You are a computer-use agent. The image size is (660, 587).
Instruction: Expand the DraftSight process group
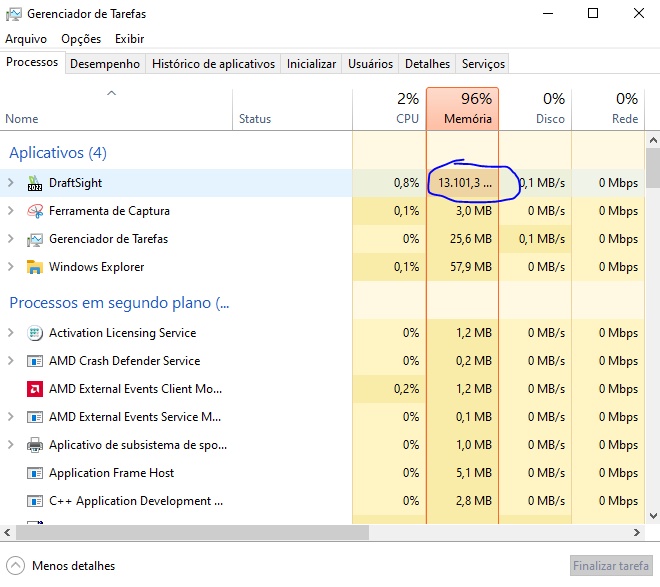pos(11,183)
